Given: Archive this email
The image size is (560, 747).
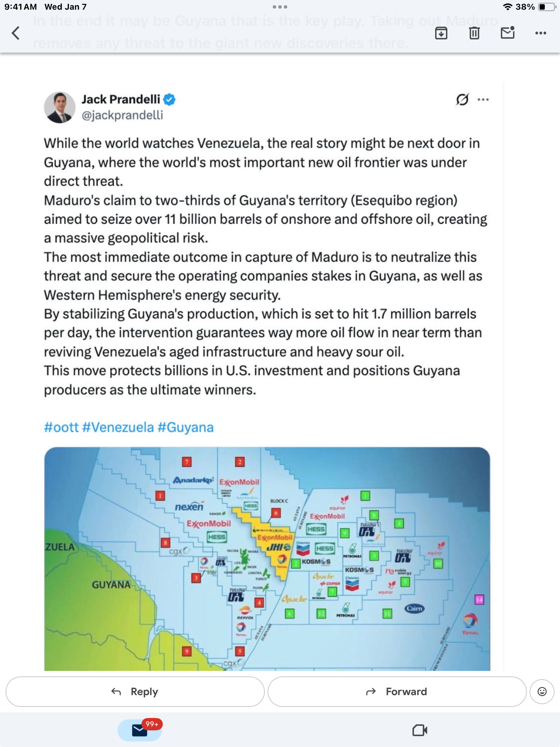Looking at the screenshot, I should click(441, 33).
